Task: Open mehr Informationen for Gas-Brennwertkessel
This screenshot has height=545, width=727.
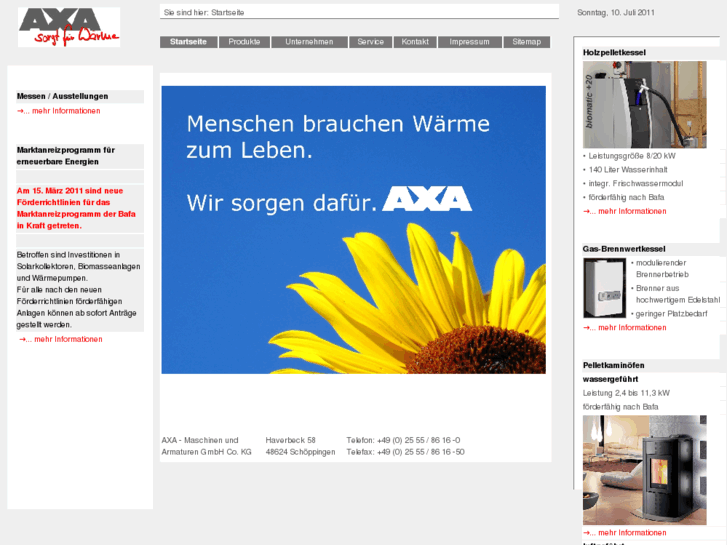Action: (x=625, y=327)
